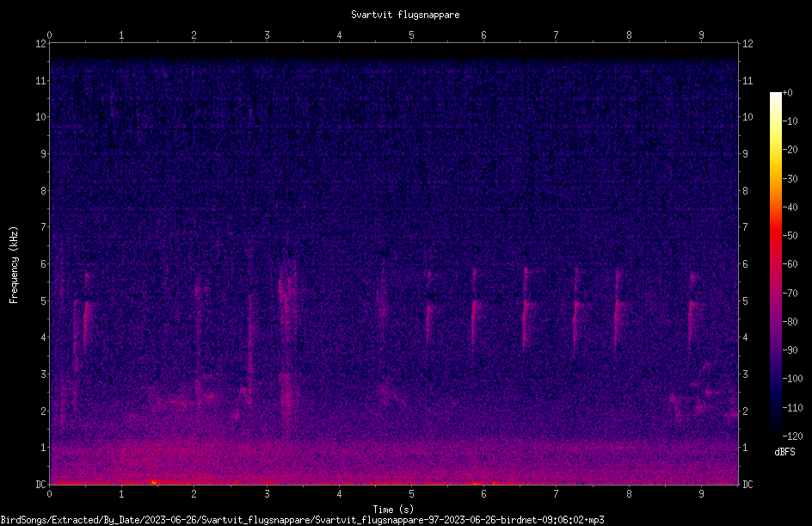Click '6' on the top time axis
The height and width of the screenshot is (526, 812).
(x=483, y=34)
